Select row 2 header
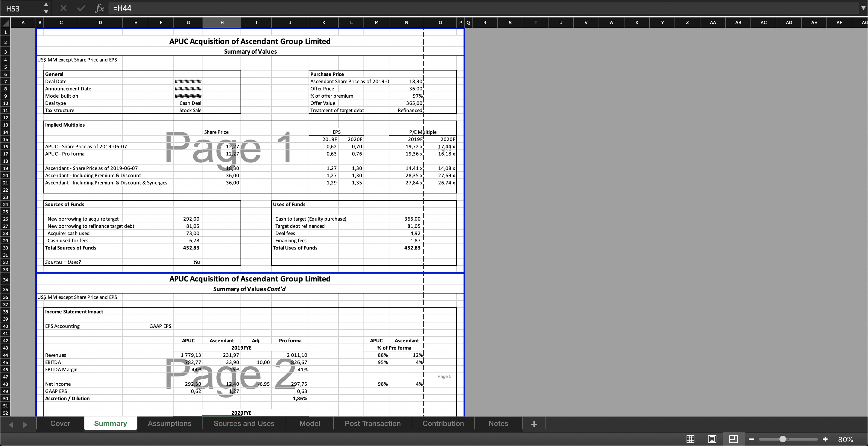Viewport: 868px width, 446px height. 5,42
